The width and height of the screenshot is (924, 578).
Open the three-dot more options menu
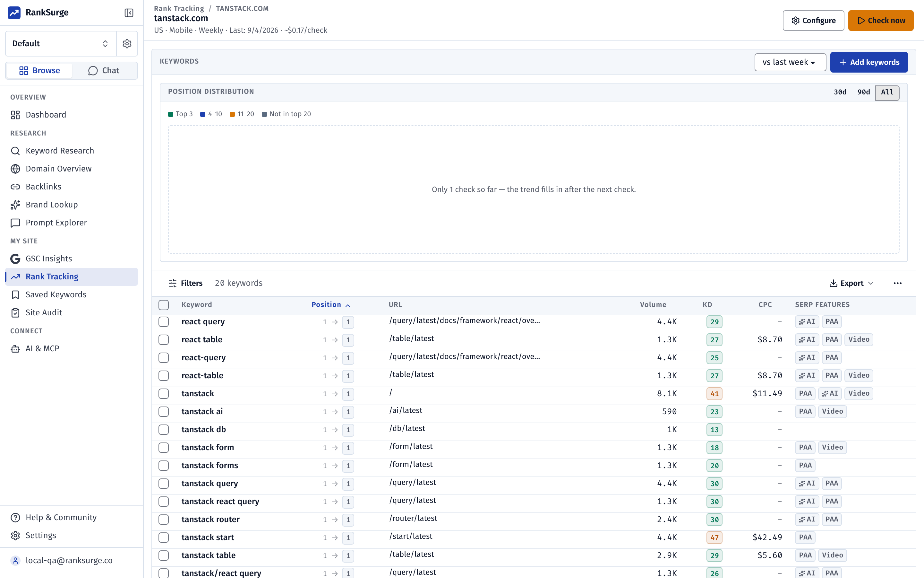[x=897, y=283]
